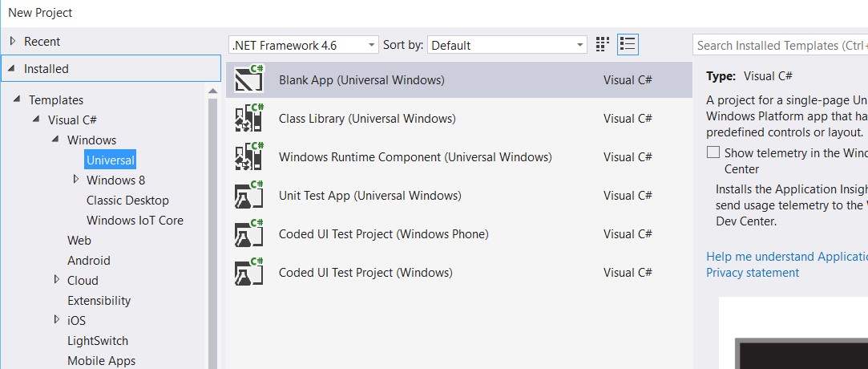
Task: Switch to small icons grid view
Action: click(x=602, y=44)
